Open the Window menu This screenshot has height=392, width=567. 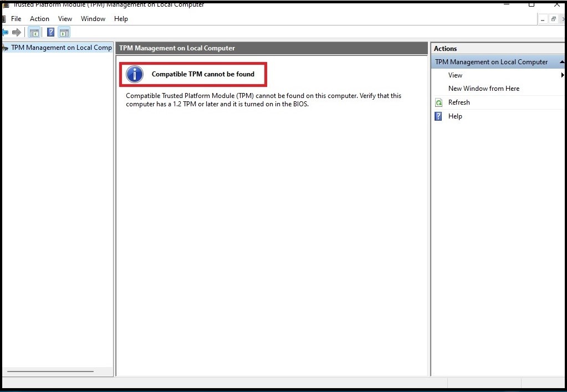(x=93, y=18)
